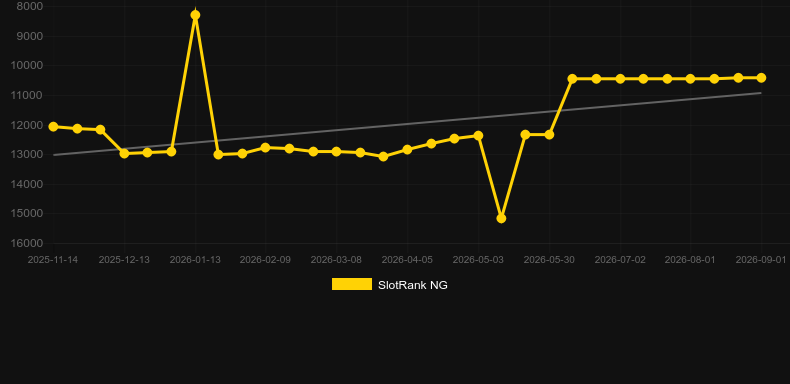This screenshot has width=790, height=384.
Task: Click the 9000 y-axis value
Action: coord(30,36)
